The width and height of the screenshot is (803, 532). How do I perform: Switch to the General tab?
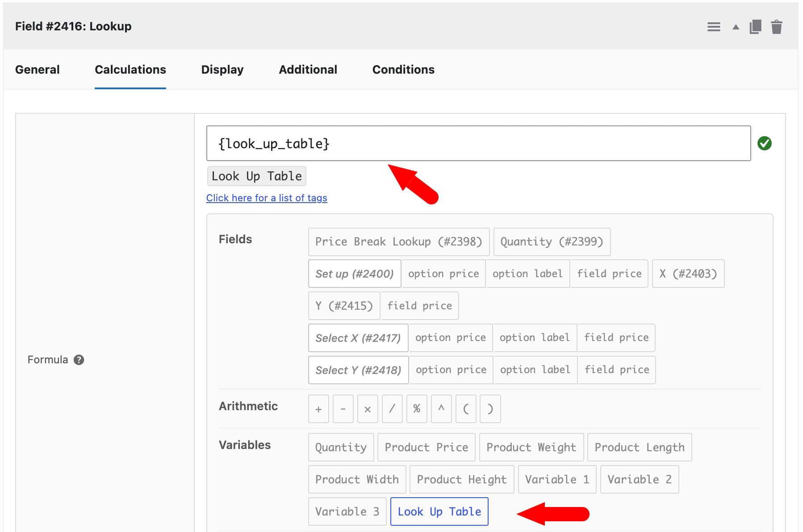(x=38, y=70)
